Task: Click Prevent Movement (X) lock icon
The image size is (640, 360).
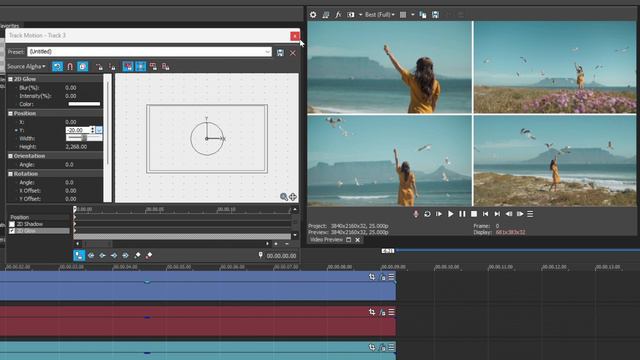Action: (x=99, y=67)
